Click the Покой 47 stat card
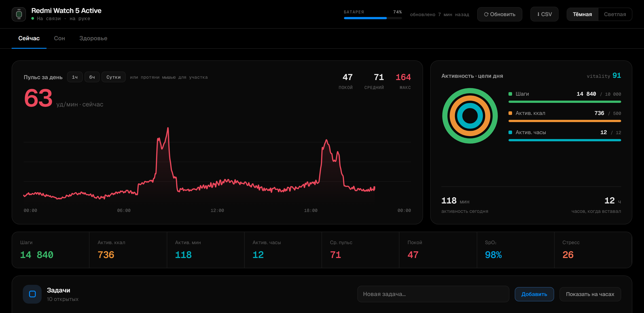 point(438,250)
